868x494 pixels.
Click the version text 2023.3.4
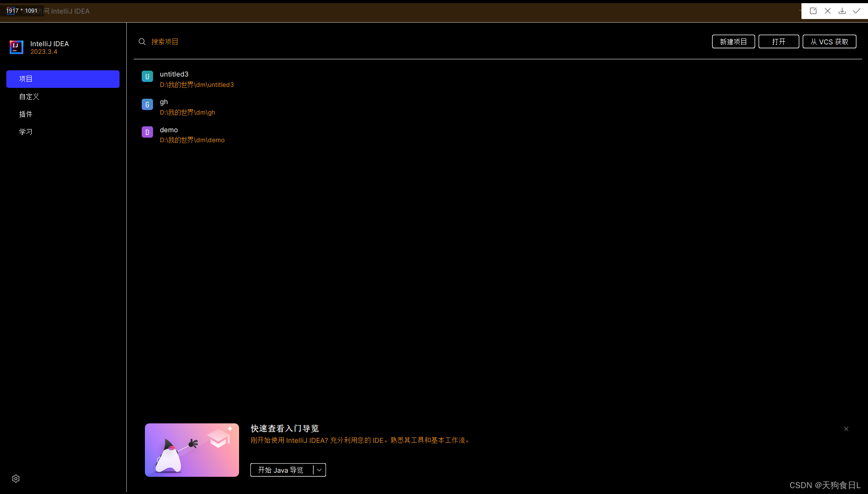coord(44,52)
